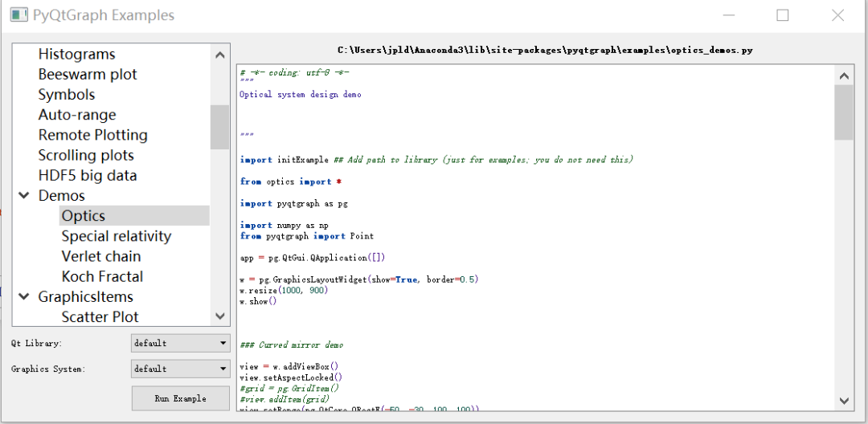The height and width of the screenshot is (424, 868).
Task: Open the Symbols example entry
Action: (x=67, y=95)
